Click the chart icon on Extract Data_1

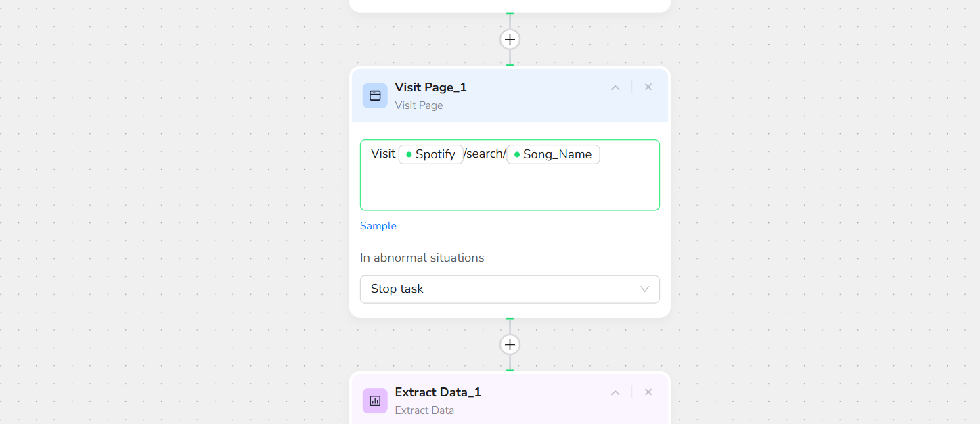pyautogui.click(x=375, y=400)
